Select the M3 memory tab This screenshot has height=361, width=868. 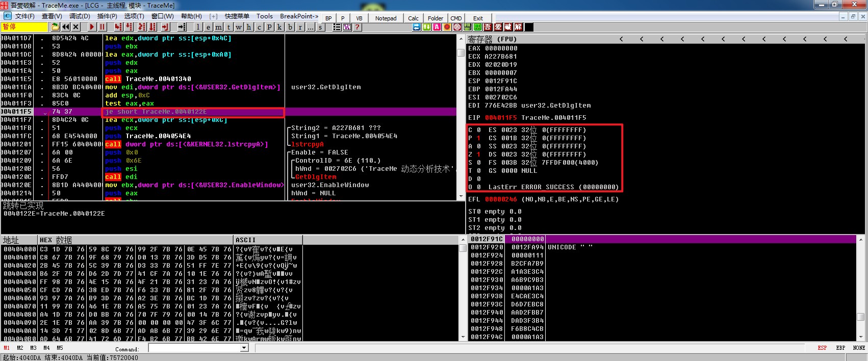[33, 348]
